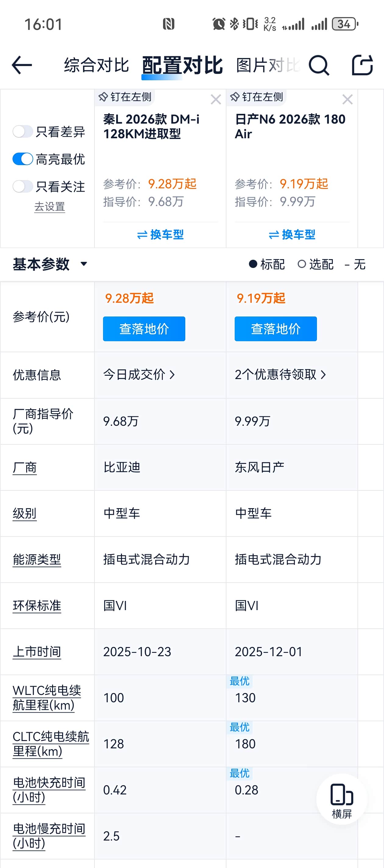
Task: Open 去设置 link
Action: [49, 207]
